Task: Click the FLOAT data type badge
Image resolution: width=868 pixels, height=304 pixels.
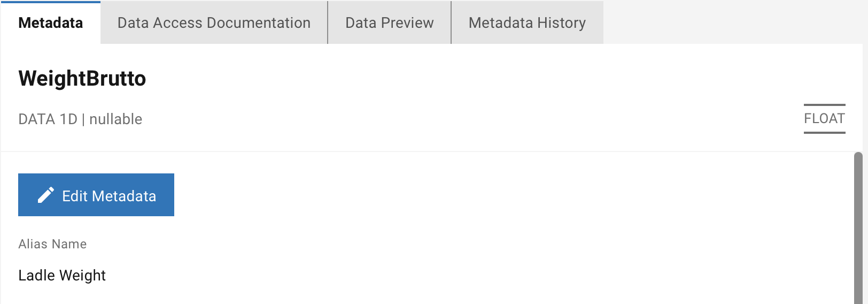Action: coord(824,119)
